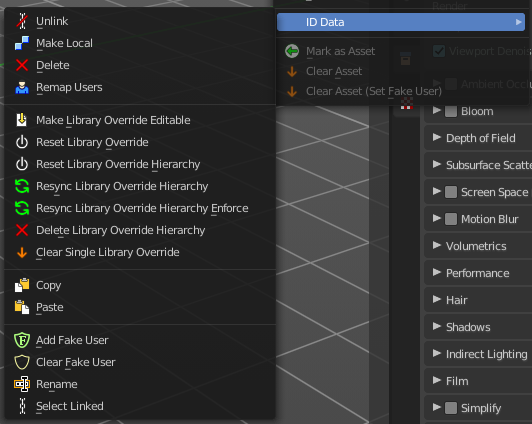Screen dimensions: 532x424
Task: Click the Delete Library Override Hierarchy X icon
Action: point(22,230)
